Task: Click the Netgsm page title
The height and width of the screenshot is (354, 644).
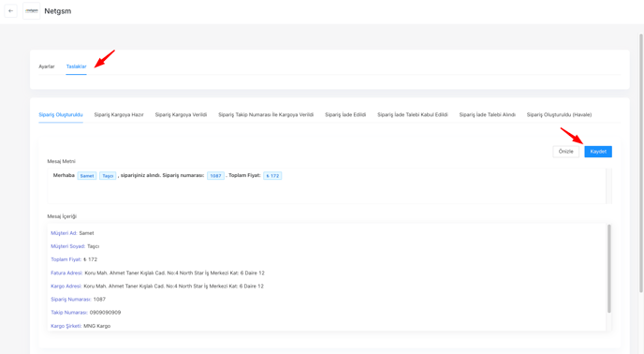Action: tap(57, 11)
